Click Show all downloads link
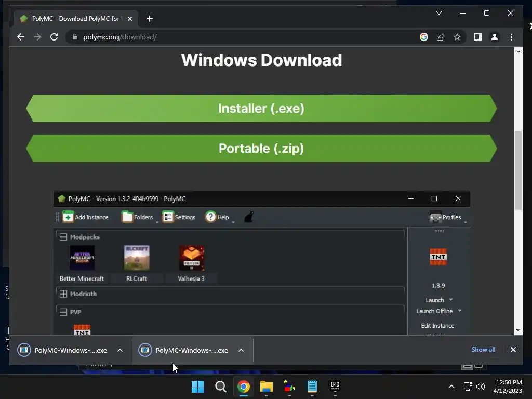This screenshot has height=399, width=532. tap(483, 350)
